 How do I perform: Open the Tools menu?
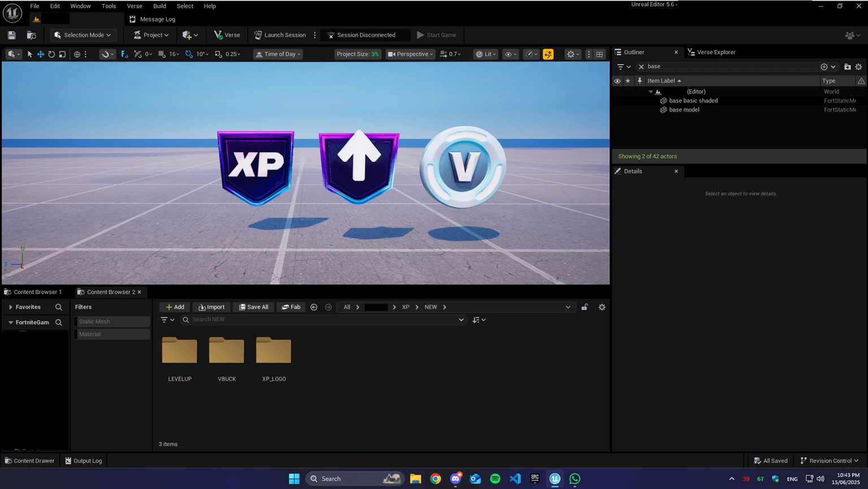(108, 6)
